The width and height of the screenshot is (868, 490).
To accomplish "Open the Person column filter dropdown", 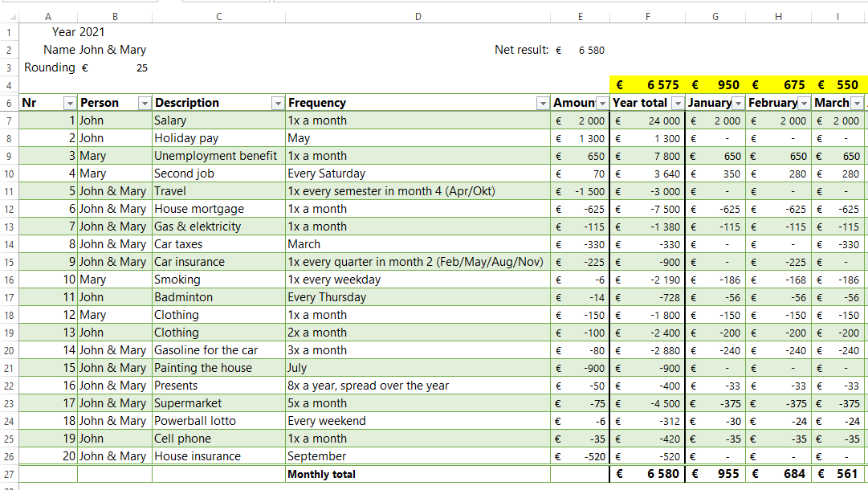I will [145, 104].
